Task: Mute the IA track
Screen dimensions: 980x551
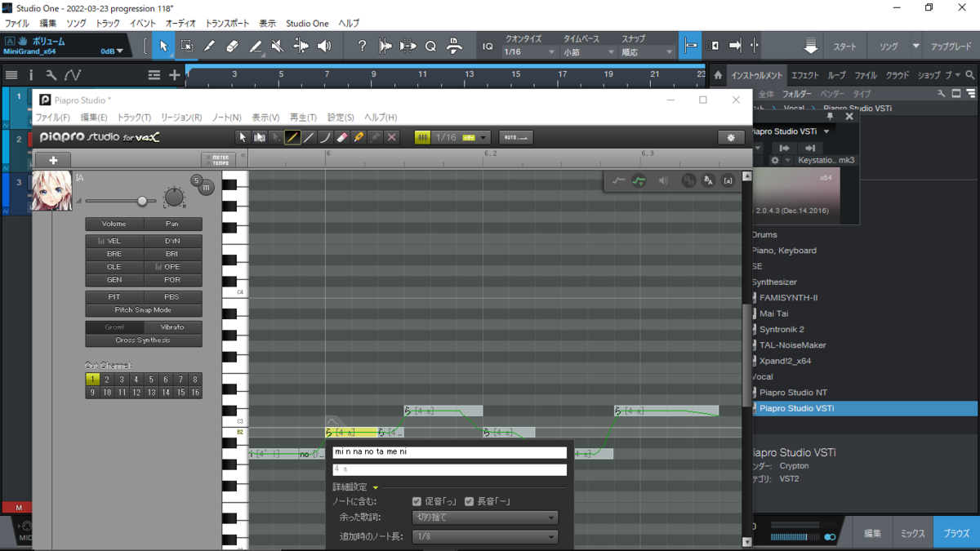Action: point(206,188)
